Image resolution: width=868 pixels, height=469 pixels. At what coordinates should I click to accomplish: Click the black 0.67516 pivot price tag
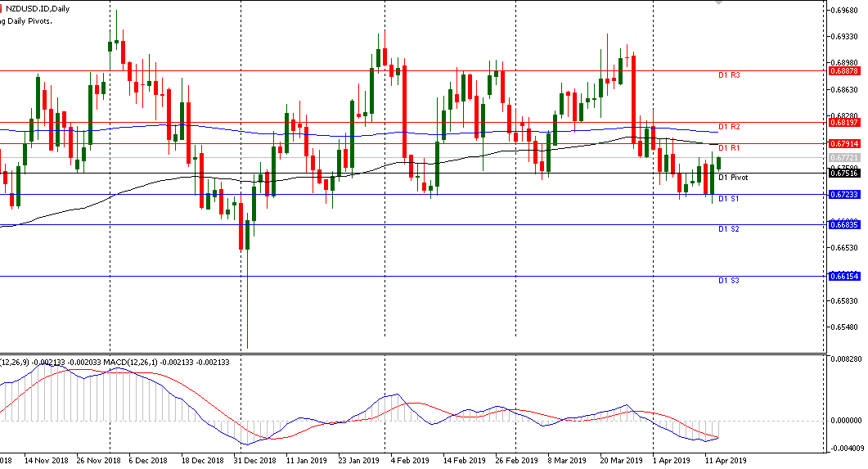[844, 174]
